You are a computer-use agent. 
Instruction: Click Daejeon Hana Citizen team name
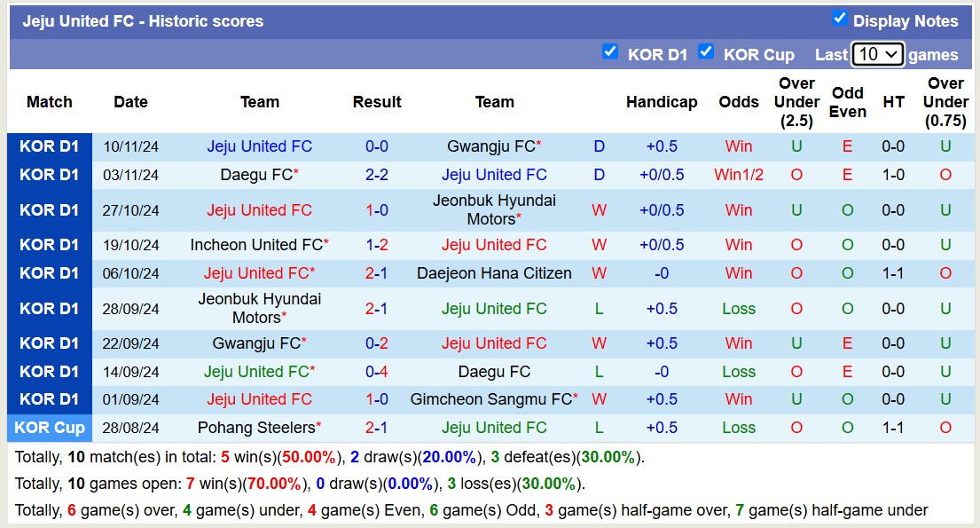[494, 273]
